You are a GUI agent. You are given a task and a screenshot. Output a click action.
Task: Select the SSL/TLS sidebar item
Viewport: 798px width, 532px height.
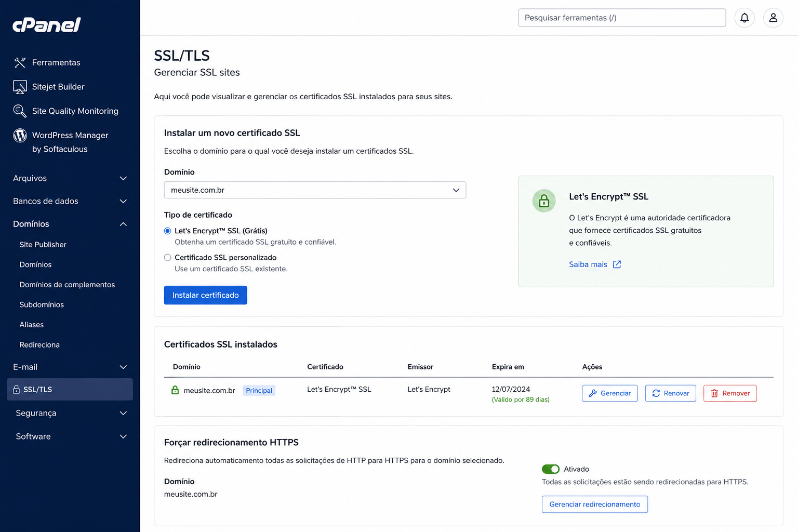[70, 389]
